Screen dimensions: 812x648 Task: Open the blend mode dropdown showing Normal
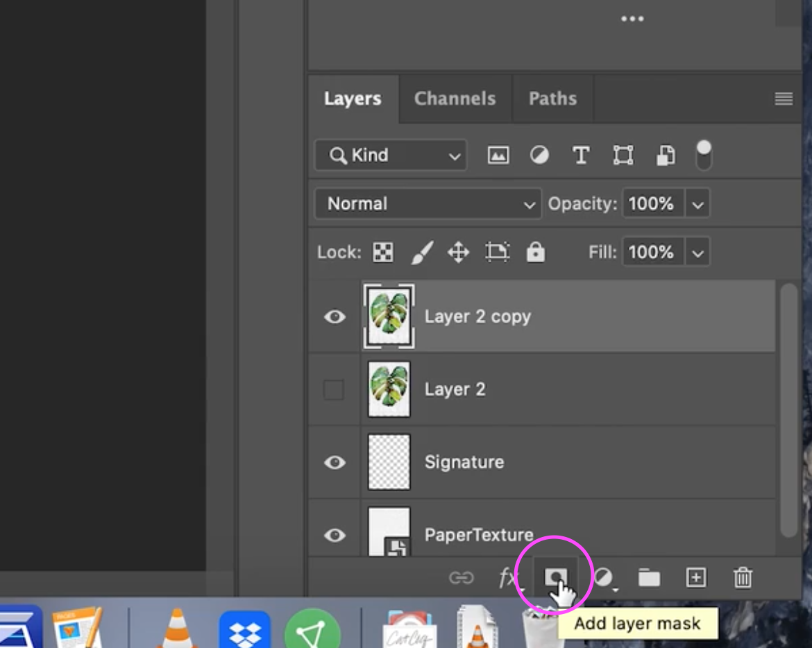428,203
